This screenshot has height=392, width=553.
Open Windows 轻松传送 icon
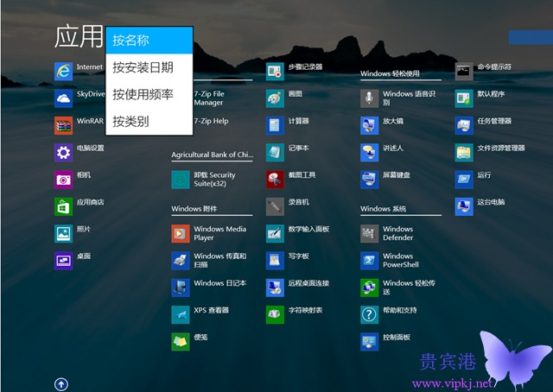tap(370, 288)
